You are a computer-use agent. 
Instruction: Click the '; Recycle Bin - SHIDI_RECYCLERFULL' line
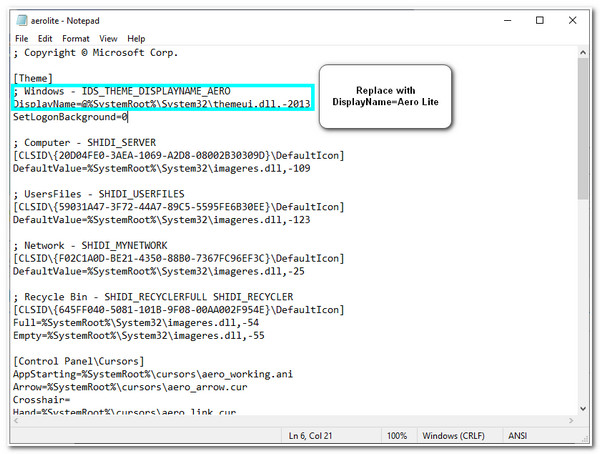tap(153, 297)
